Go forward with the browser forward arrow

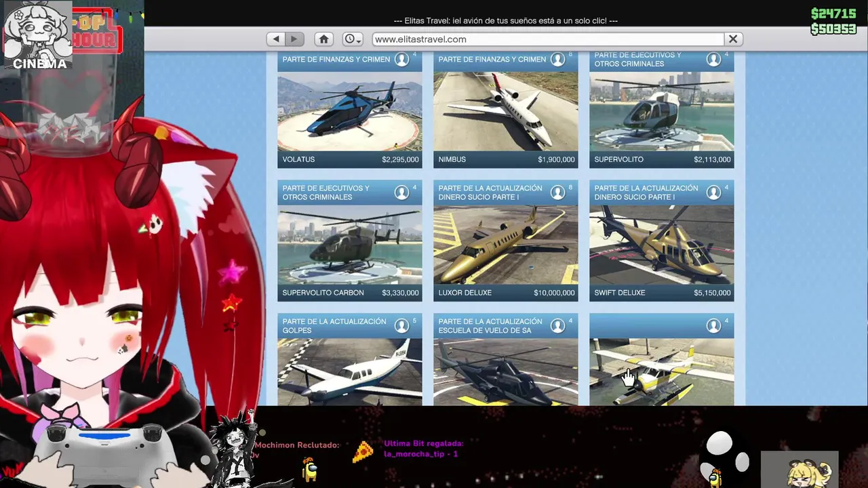pos(294,39)
